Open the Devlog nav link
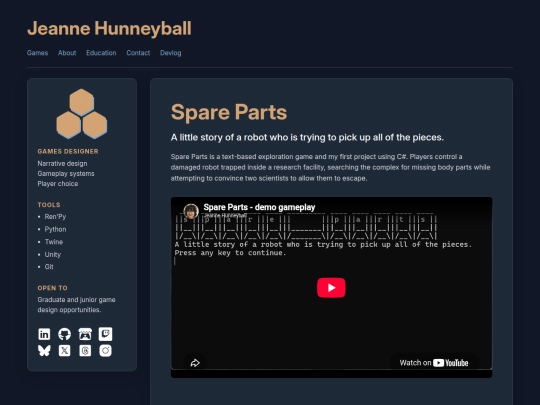Screen dimensions: 540x405 170,53
